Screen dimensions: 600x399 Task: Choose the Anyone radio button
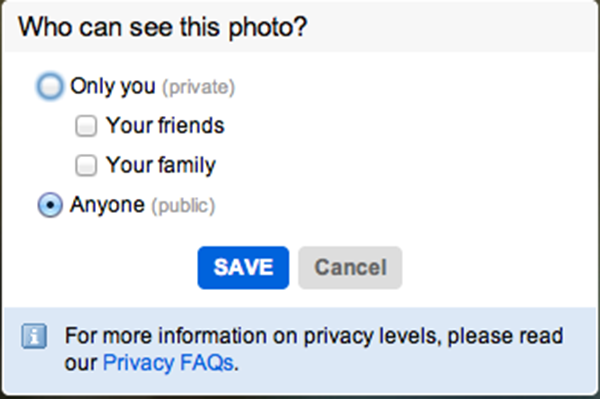50,205
